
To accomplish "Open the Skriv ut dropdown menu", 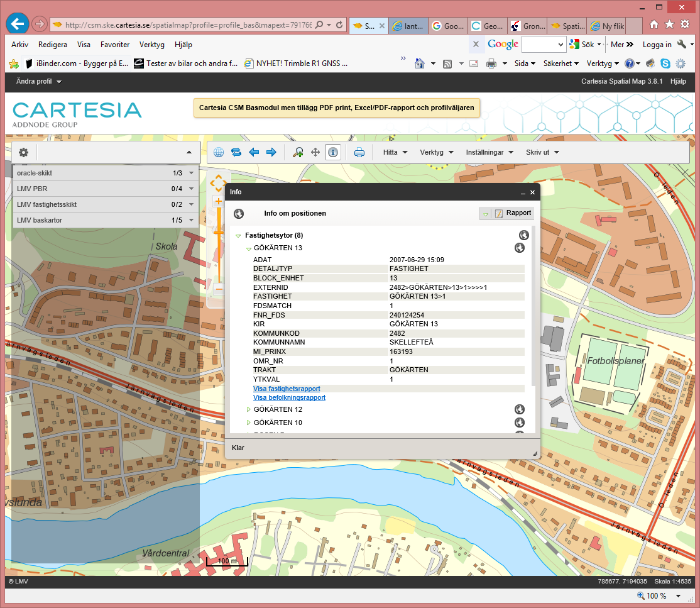I will point(542,152).
